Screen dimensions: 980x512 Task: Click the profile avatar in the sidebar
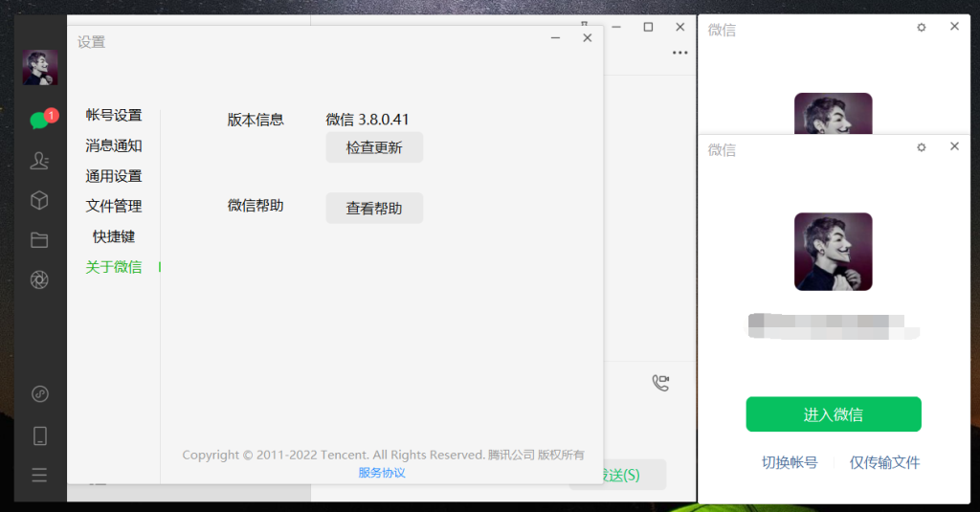(x=40, y=68)
